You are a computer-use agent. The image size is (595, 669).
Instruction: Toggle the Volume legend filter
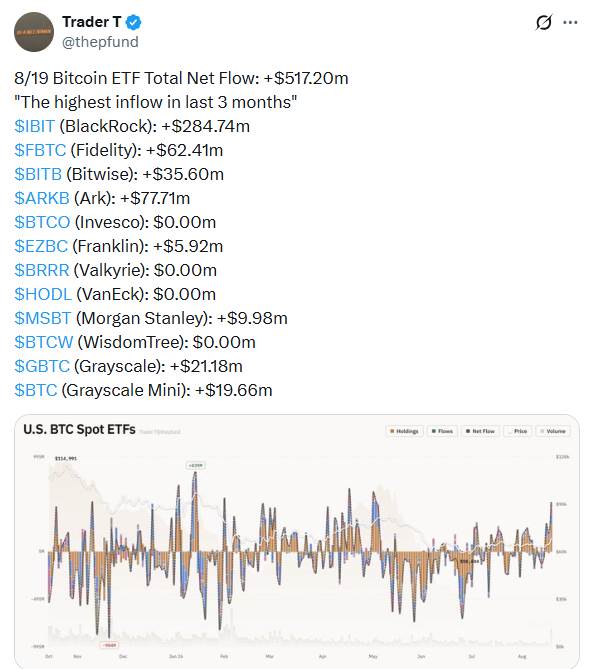(x=553, y=431)
